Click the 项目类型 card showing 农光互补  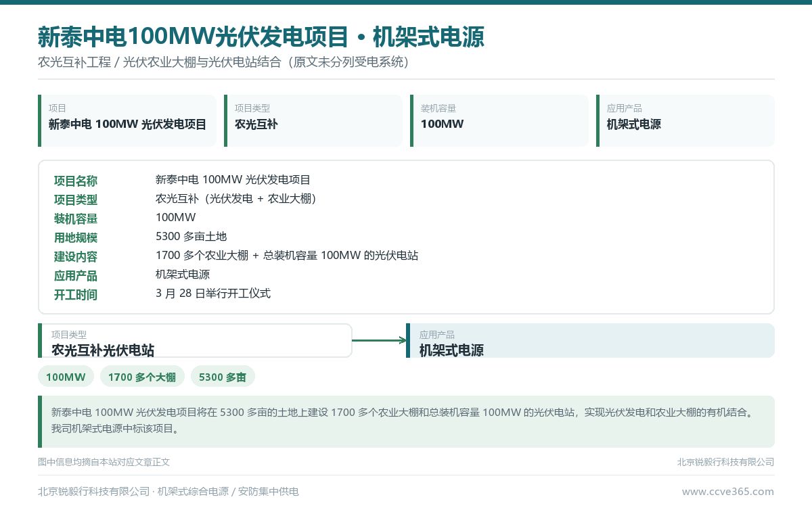(x=313, y=120)
